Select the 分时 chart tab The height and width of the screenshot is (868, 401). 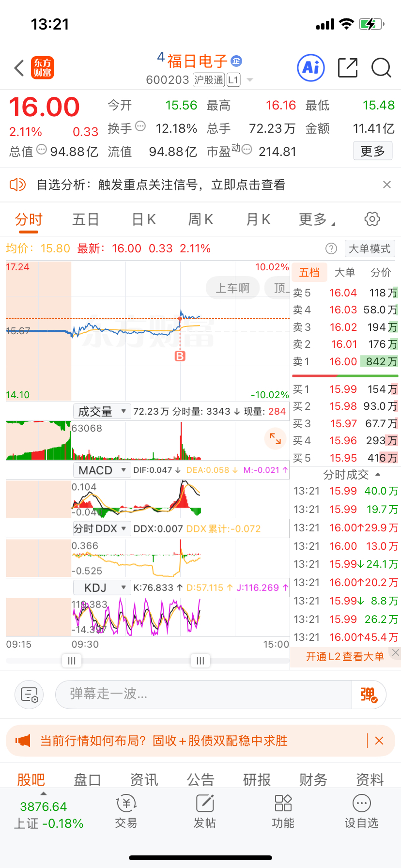29,220
